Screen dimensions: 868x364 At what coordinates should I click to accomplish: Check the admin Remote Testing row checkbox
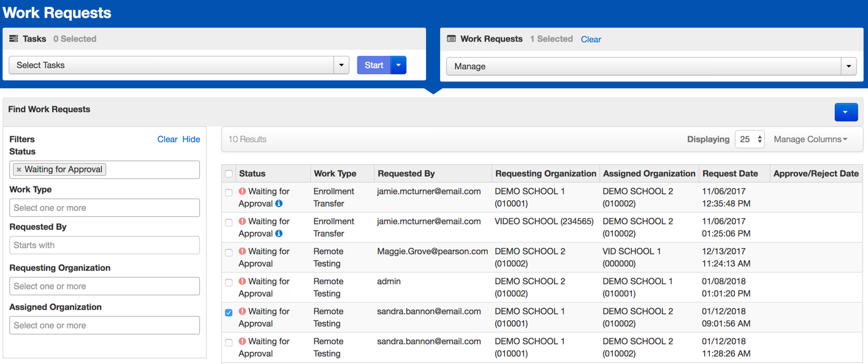229,282
